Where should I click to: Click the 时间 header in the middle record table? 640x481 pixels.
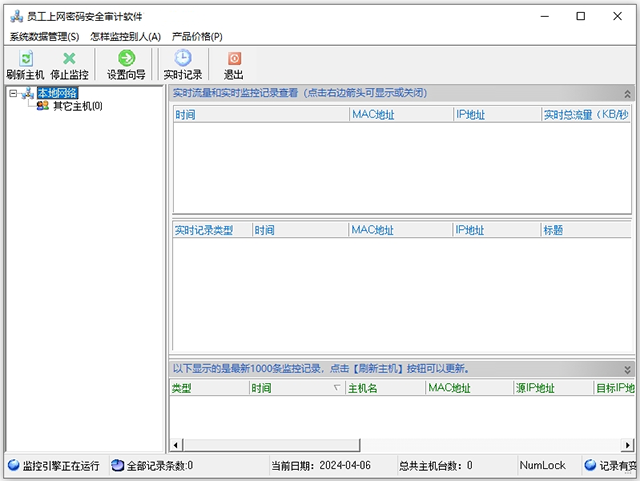point(300,230)
